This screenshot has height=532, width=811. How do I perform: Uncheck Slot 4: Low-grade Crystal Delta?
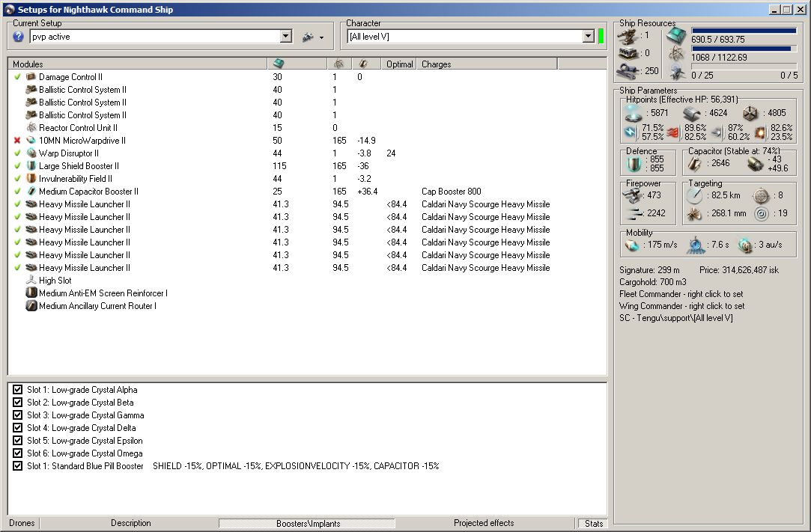[17, 427]
